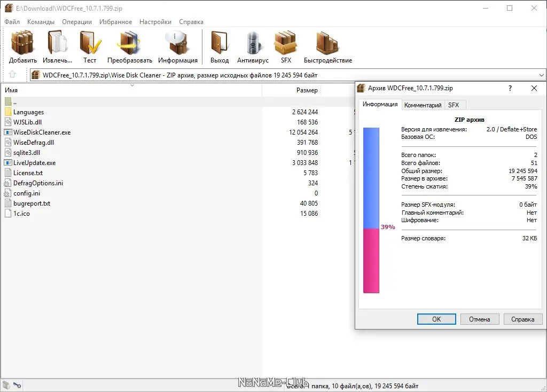Viewport: 547px width, 392px height.
Task: Open the Файл menu
Action: click(12, 21)
